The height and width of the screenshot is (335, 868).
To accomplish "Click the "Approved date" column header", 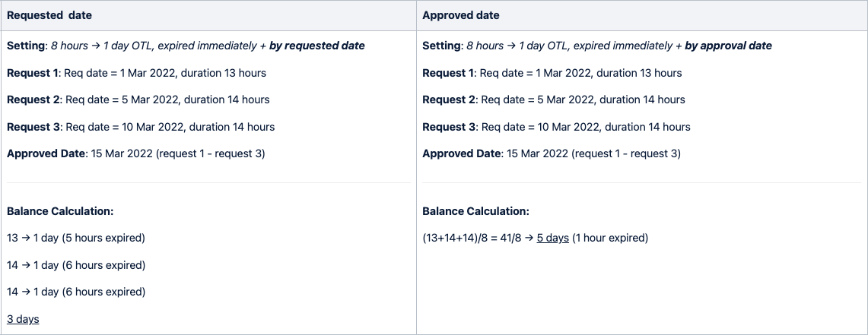I will point(461,15).
